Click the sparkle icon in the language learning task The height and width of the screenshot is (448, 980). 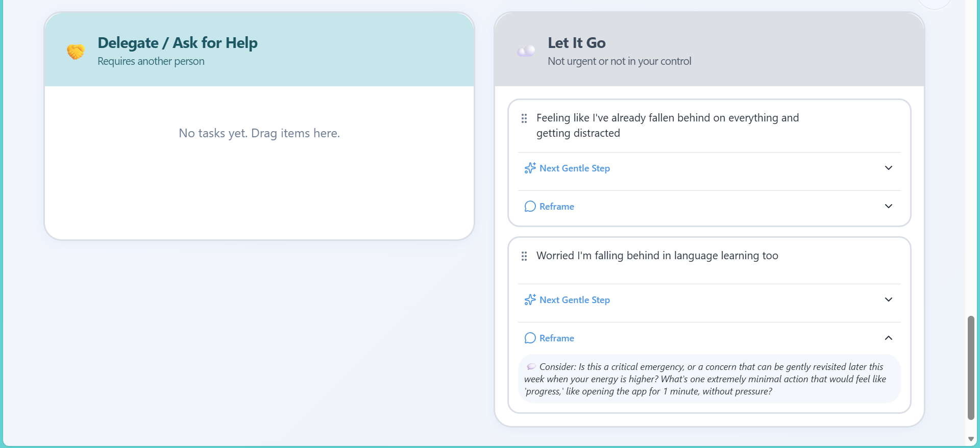pyautogui.click(x=530, y=300)
